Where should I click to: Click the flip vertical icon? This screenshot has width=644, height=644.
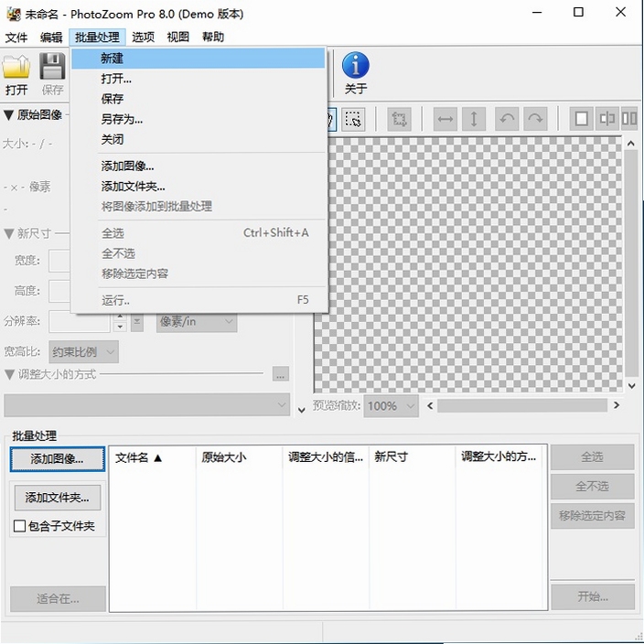point(474,120)
